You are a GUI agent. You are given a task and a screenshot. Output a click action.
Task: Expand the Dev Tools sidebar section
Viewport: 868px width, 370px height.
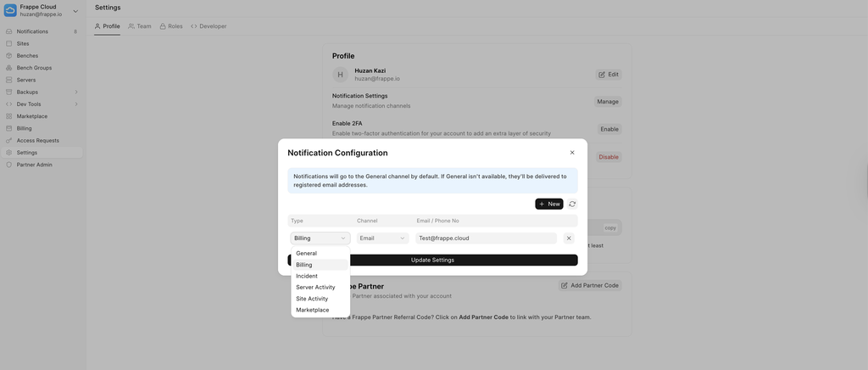75,104
